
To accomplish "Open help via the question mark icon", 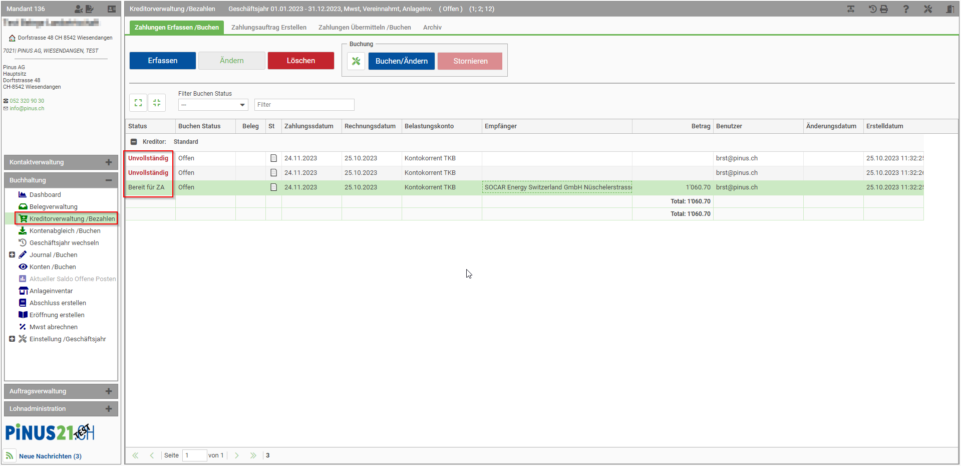I will pyautogui.click(x=906, y=9).
